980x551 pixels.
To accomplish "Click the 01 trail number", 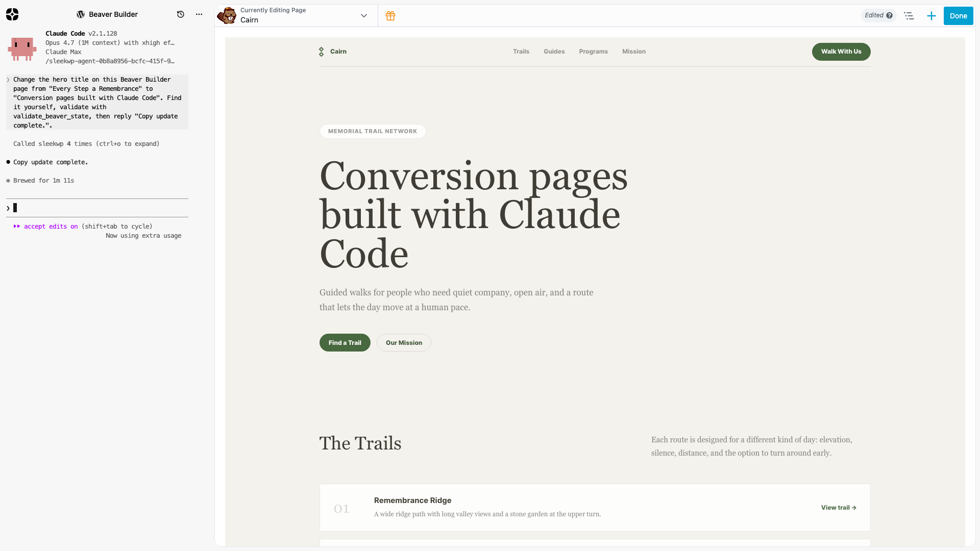I will (341, 509).
